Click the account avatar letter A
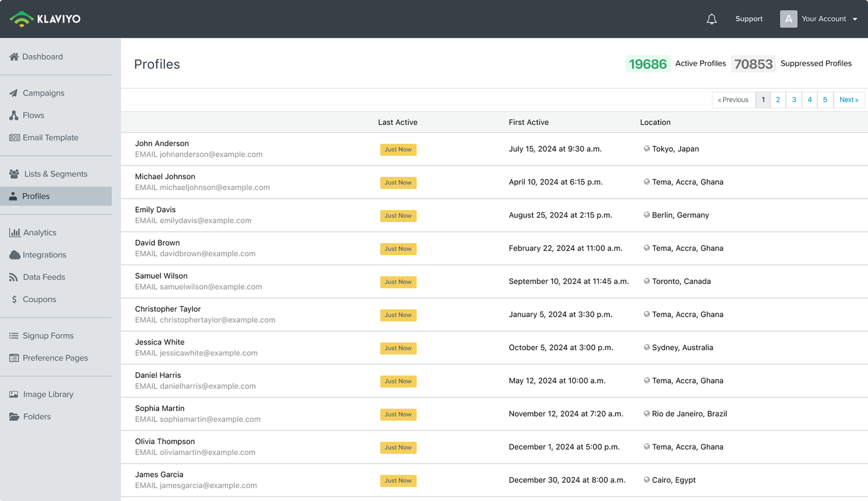 pos(788,19)
